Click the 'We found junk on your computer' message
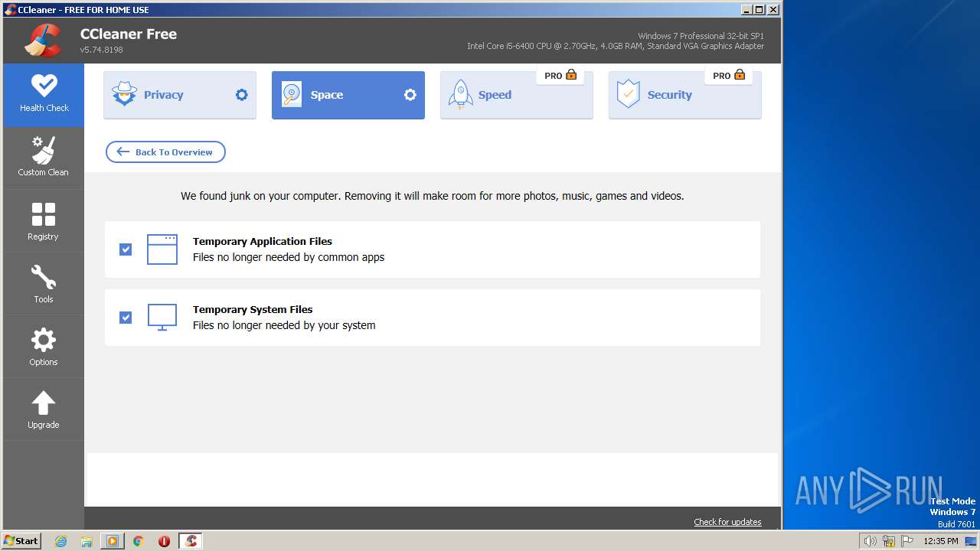Viewport: 980px width, 551px height. click(x=433, y=196)
